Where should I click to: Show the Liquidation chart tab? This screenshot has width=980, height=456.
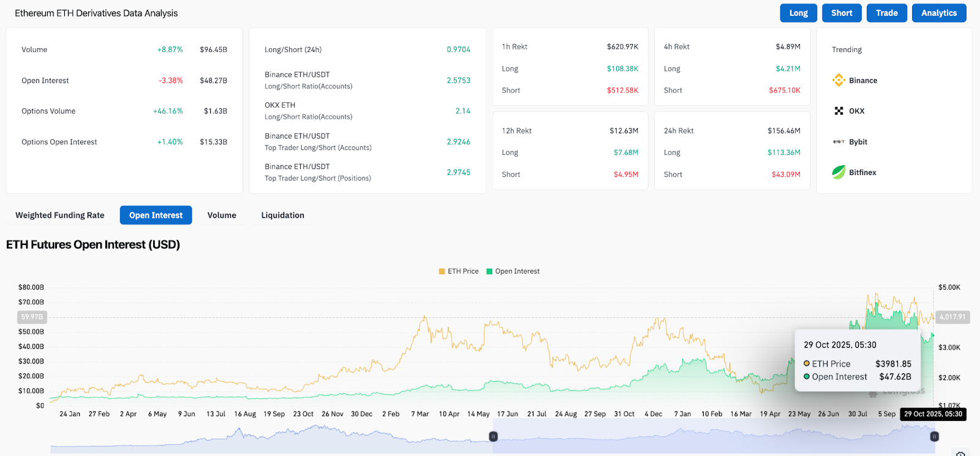click(282, 215)
